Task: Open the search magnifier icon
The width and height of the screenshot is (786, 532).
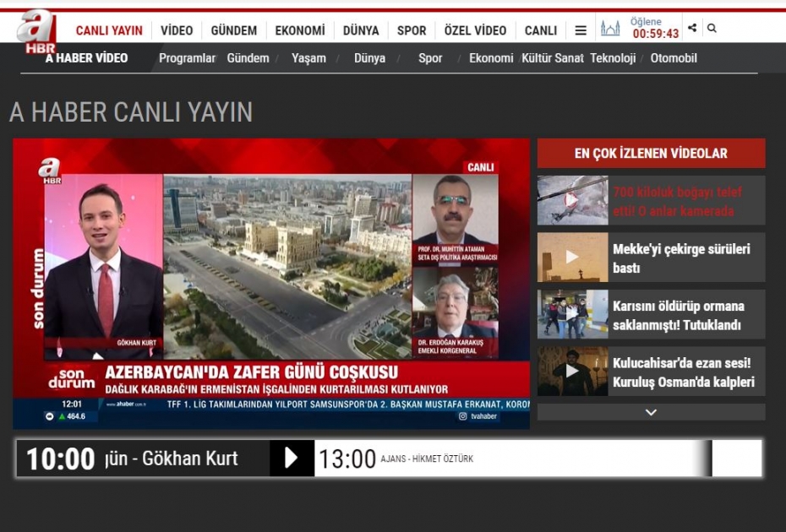Action: [712, 29]
